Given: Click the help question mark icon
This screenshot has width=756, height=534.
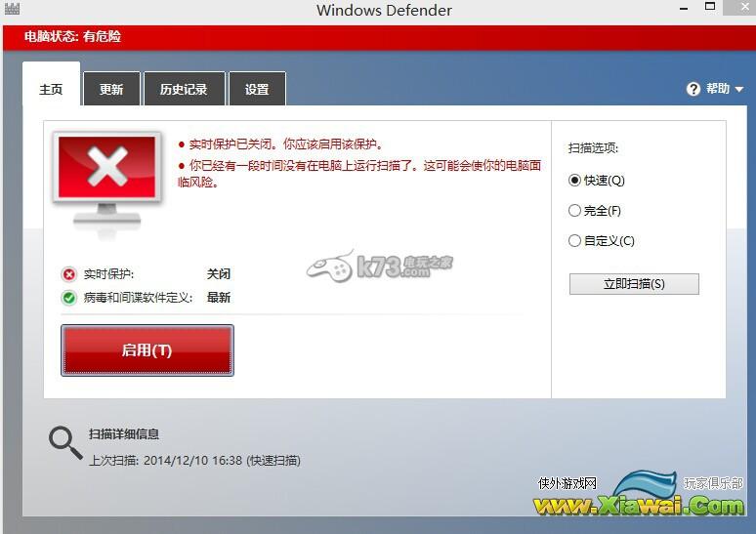Looking at the screenshot, I should click(x=693, y=89).
